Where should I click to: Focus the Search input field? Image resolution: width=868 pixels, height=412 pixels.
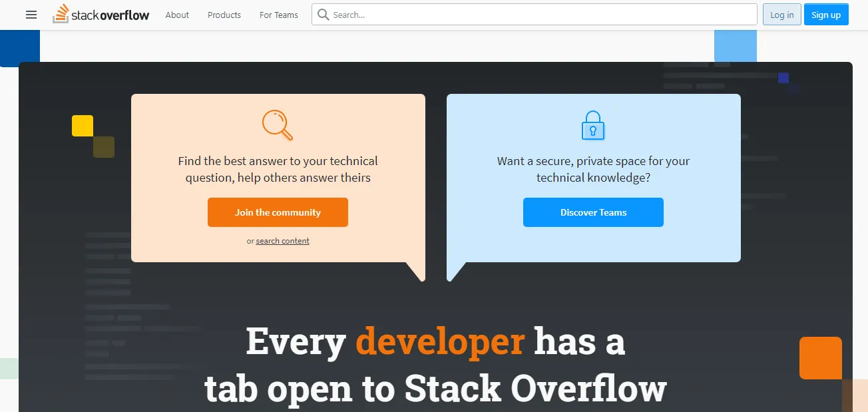(x=534, y=15)
